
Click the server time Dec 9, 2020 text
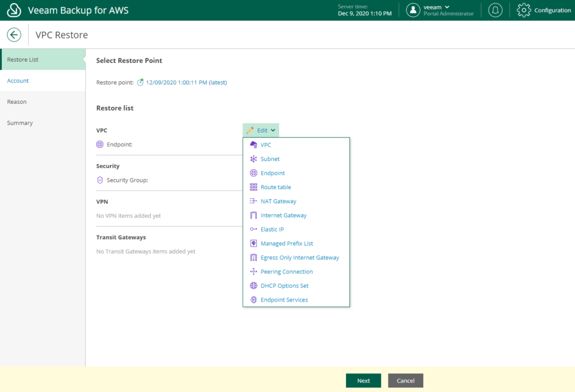pyautogui.click(x=364, y=13)
